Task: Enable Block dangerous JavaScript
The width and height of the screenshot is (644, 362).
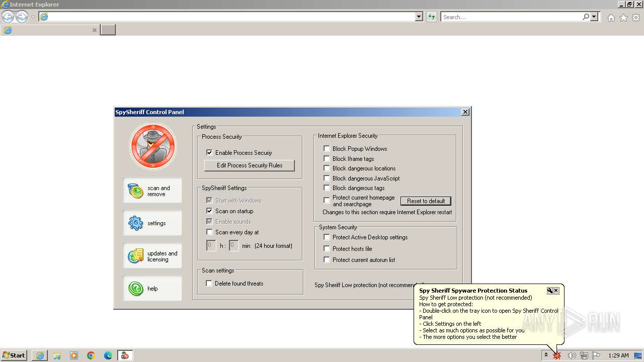Action: (x=327, y=178)
